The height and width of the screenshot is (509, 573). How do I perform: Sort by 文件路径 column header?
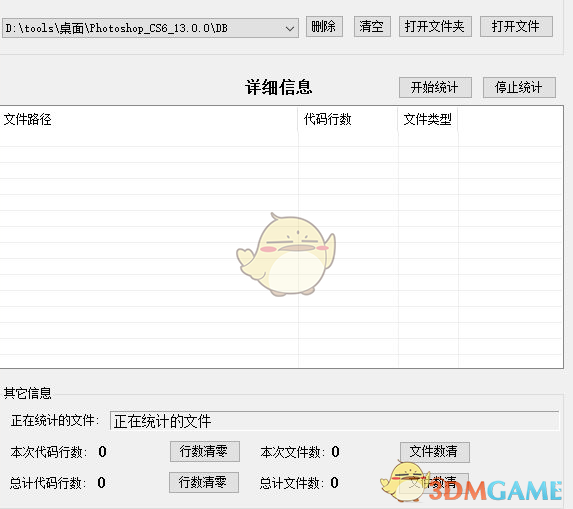pyautogui.click(x=149, y=119)
